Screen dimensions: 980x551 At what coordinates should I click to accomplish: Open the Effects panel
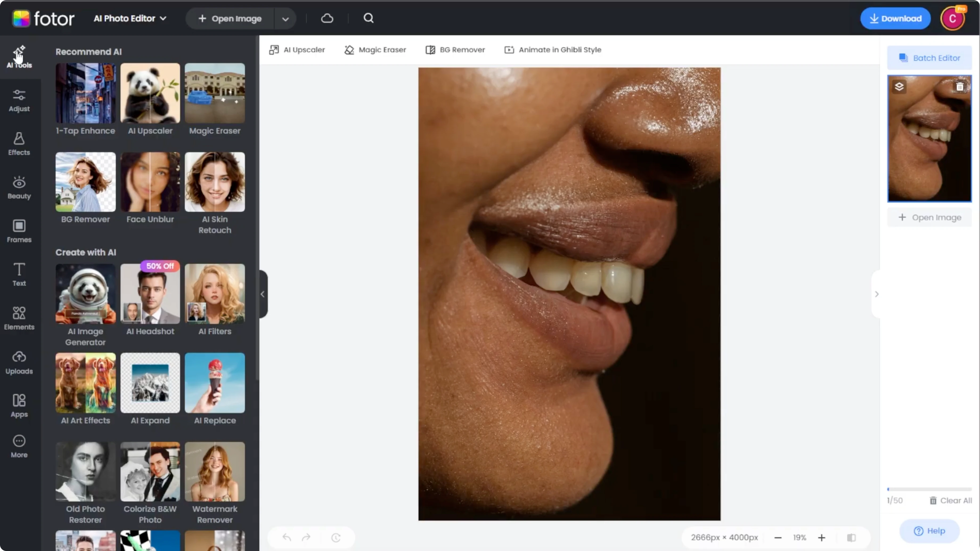(19, 144)
